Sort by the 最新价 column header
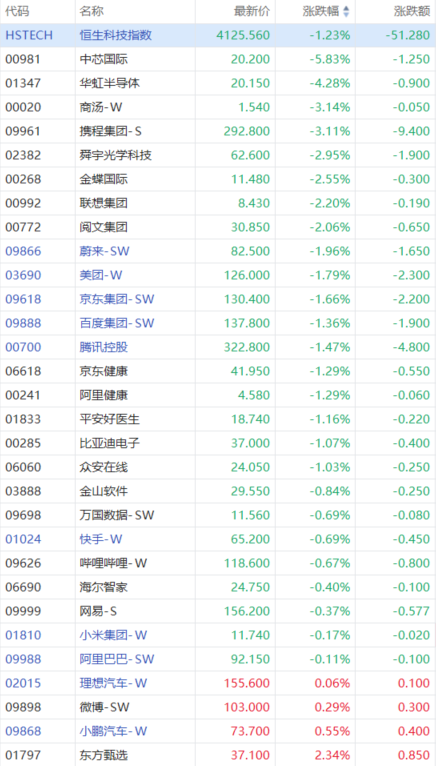436x766 pixels. [252, 11]
